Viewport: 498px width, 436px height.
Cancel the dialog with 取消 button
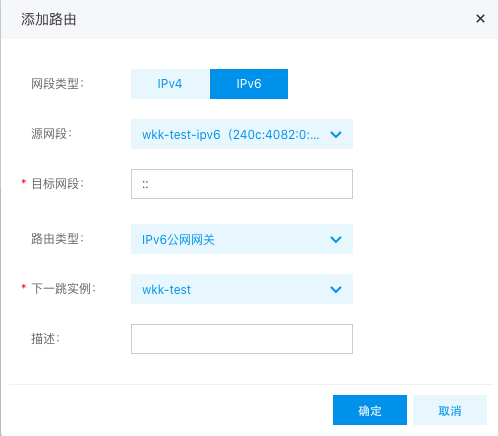pyautogui.click(x=450, y=410)
